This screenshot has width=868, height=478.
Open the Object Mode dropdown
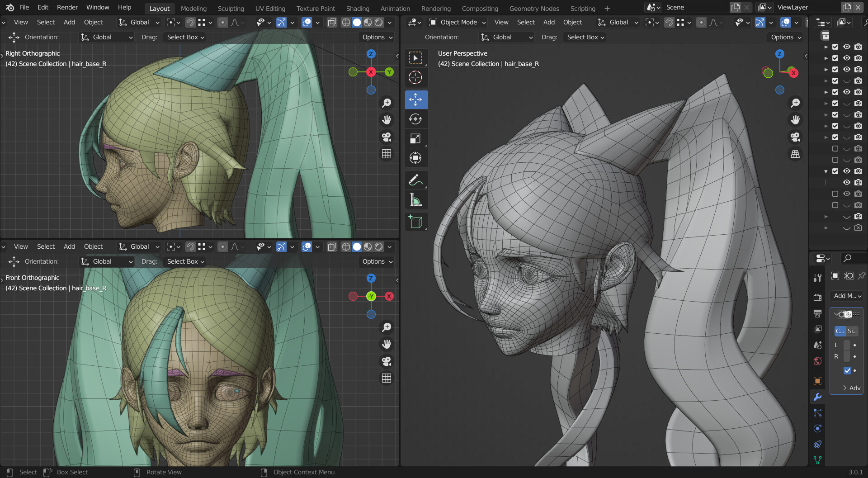point(457,22)
